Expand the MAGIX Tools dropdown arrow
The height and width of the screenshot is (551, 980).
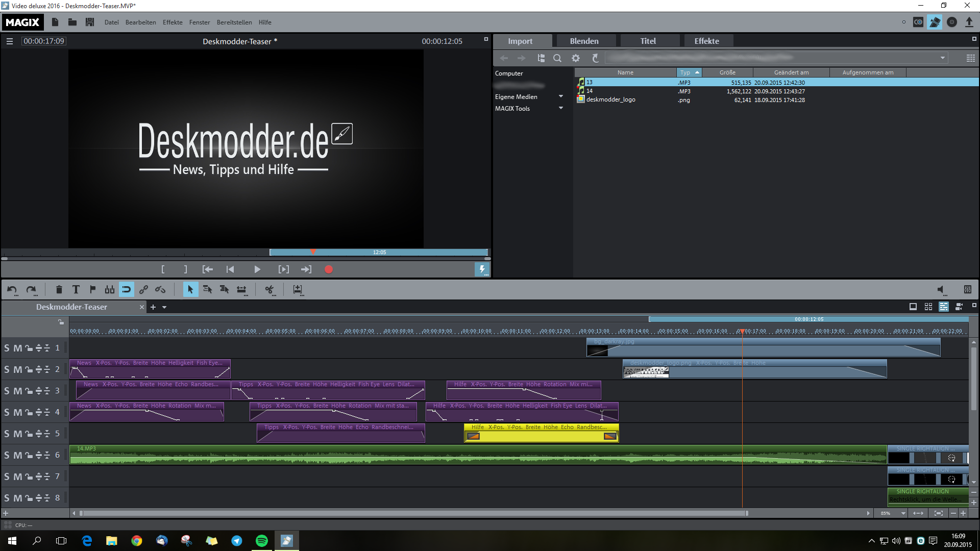pyautogui.click(x=560, y=108)
